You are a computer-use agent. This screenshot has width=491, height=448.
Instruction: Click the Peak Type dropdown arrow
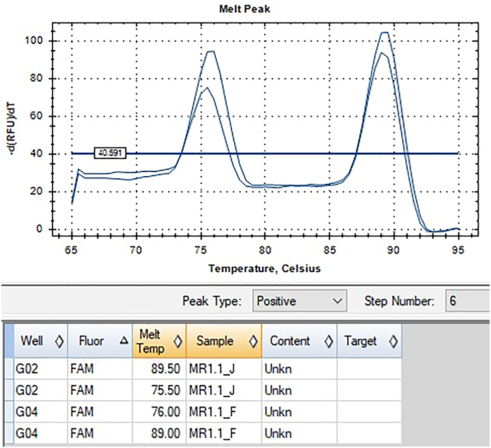[337, 301]
